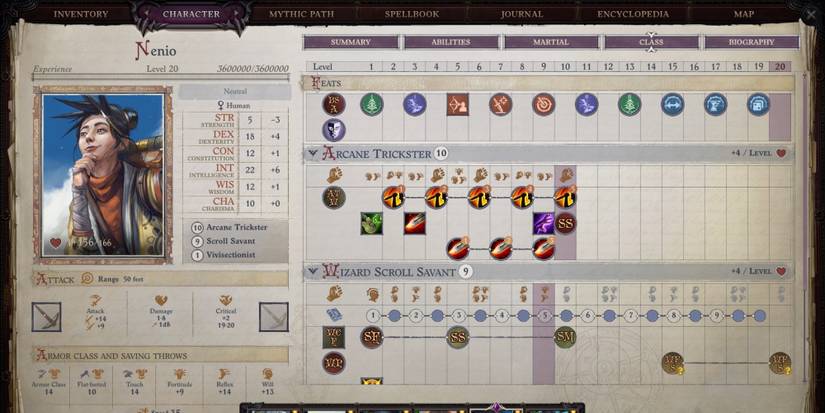Open the Spellbook tab
The width and height of the screenshot is (825, 413).
pos(411,14)
